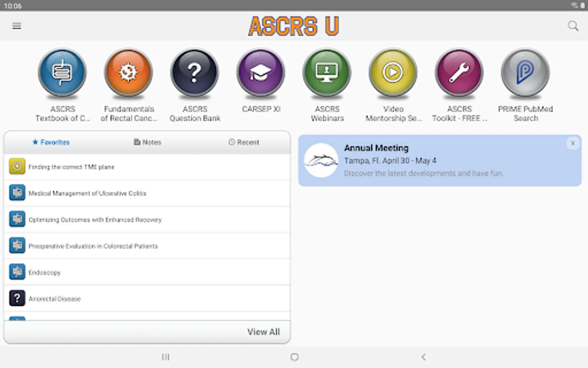Open the 'Anorectal Disease' favorite entry
Screen dimensions: 588x368
pyautogui.click(x=147, y=298)
